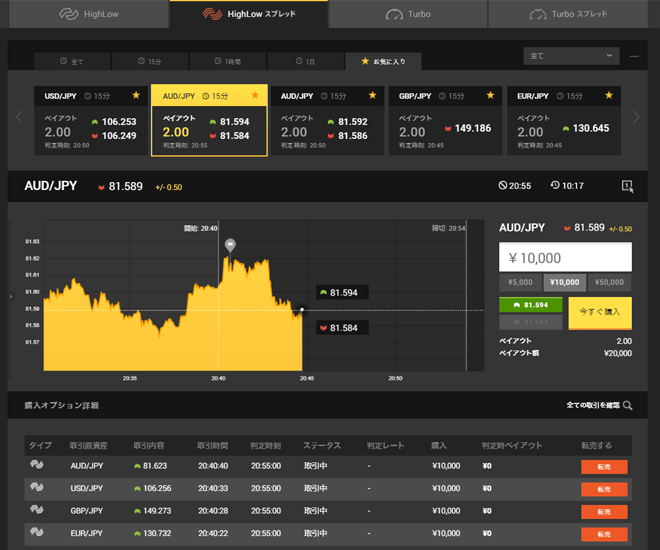
Task: Go to next asset cards with right arrow
Action: coord(636,117)
